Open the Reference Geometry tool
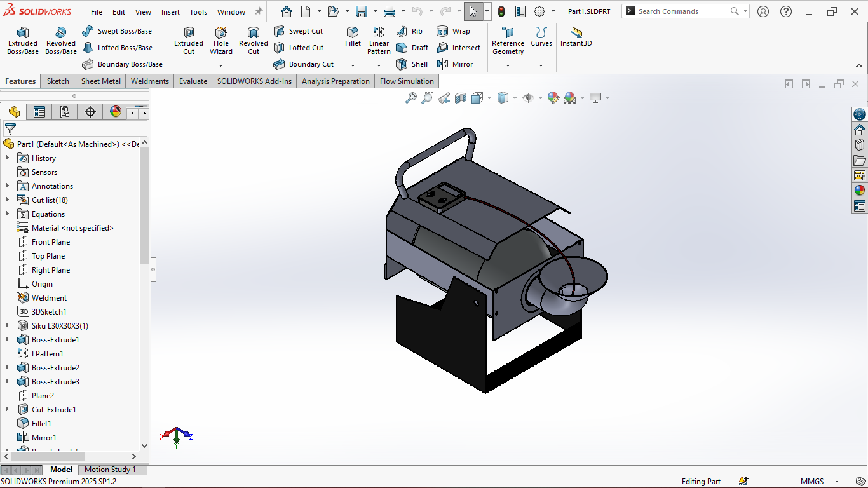This screenshot has height=488, width=868. 508,41
